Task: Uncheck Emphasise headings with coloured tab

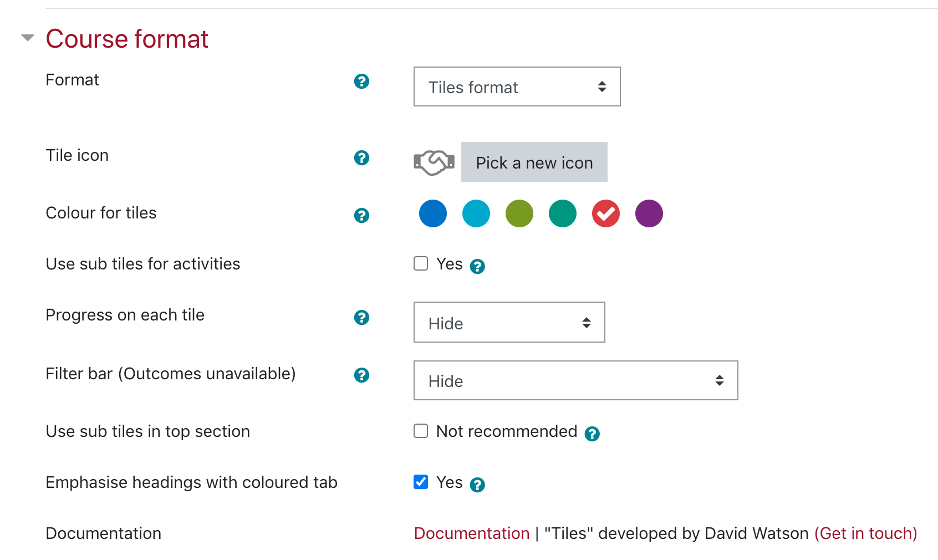Action: point(421,482)
